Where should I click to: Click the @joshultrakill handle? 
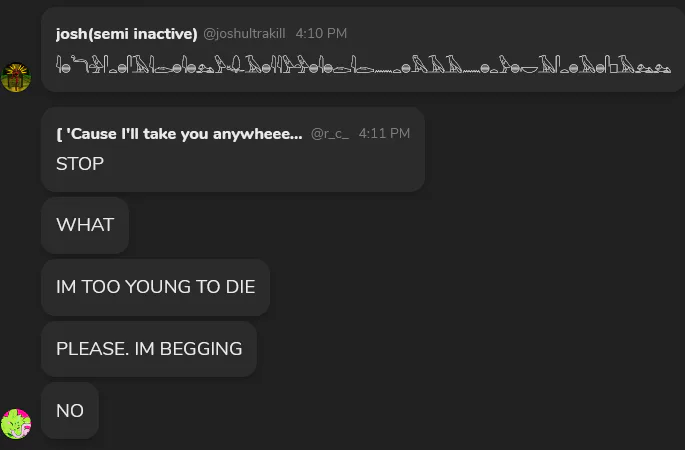tap(245, 33)
